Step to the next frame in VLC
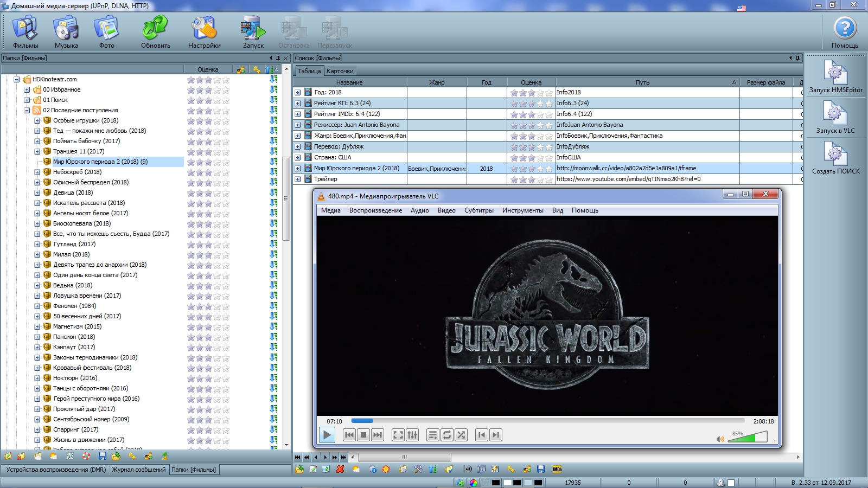Image resolution: width=868 pixels, height=488 pixels. pyautogui.click(x=496, y=435)
